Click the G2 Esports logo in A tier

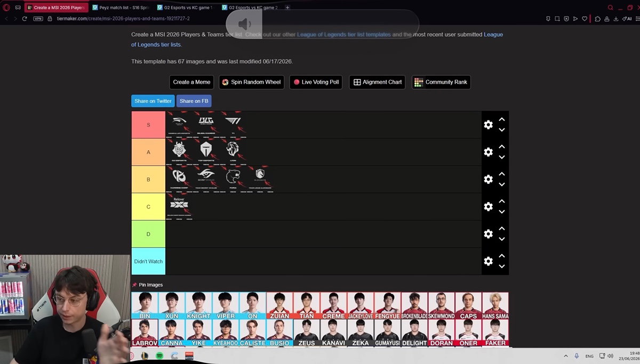coord(179,151)
